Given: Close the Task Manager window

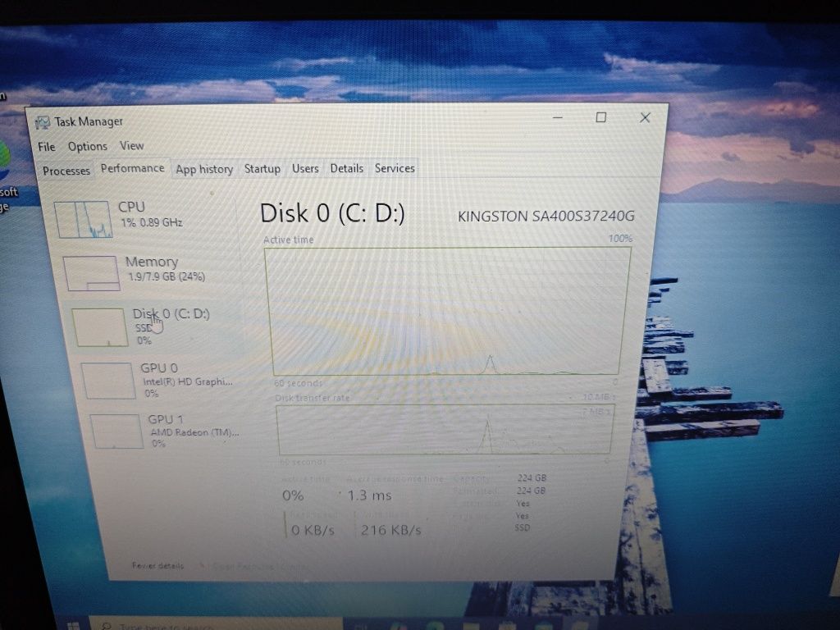Looking at the screenshot, I should coord(645,117).
